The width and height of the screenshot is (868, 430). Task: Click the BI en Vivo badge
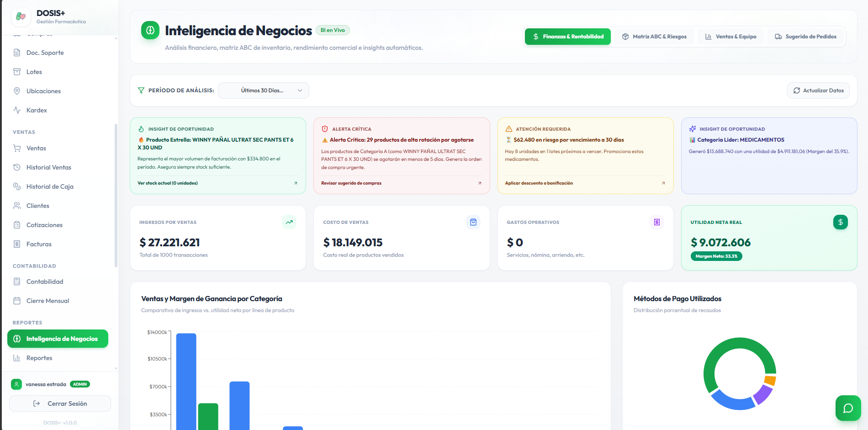pos(333,30)
